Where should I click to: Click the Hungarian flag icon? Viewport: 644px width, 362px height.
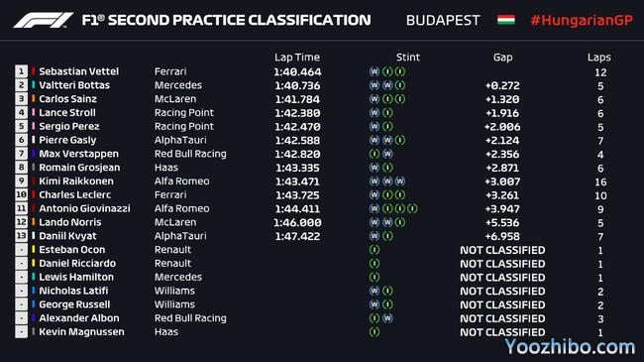pos(506,20)
